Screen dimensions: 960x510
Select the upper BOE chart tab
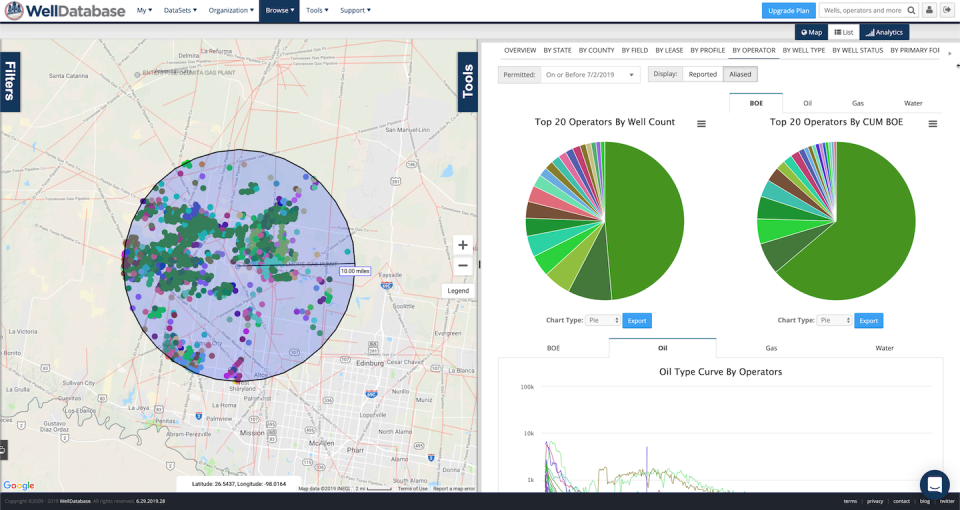point(756,103)
